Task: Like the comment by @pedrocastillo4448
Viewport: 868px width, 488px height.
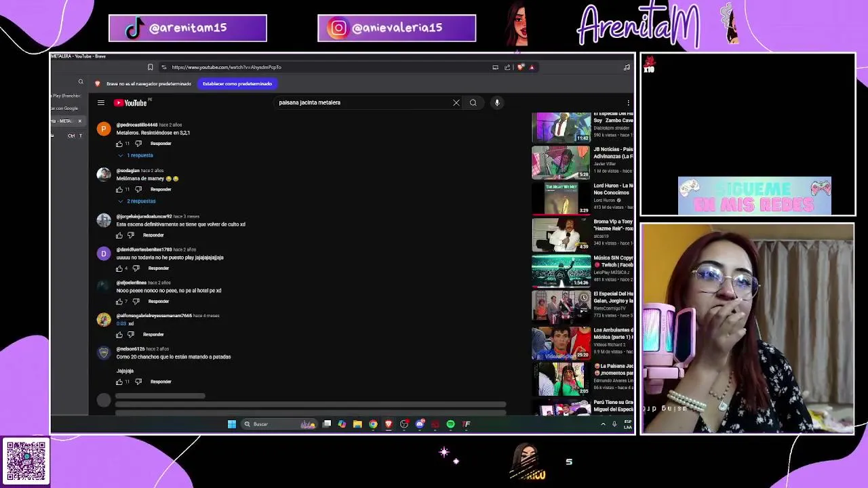Action: point(119,144)
